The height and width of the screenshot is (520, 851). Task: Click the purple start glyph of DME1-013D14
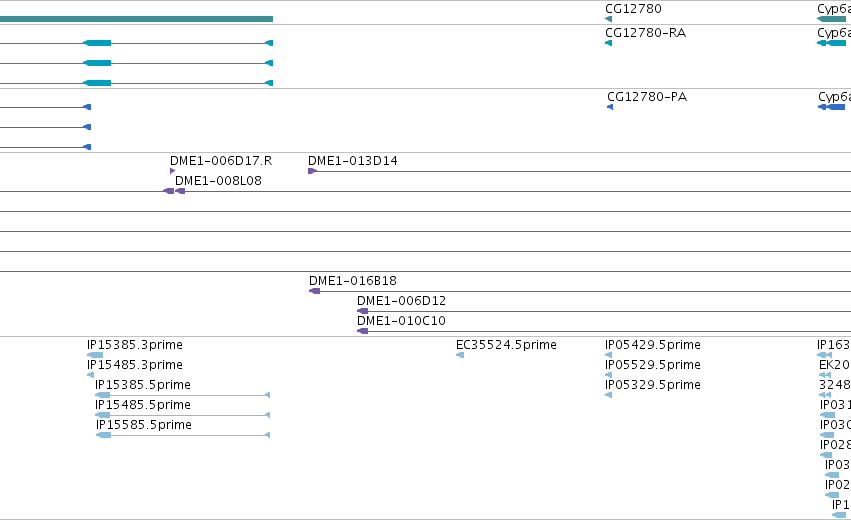pos(313,171)
